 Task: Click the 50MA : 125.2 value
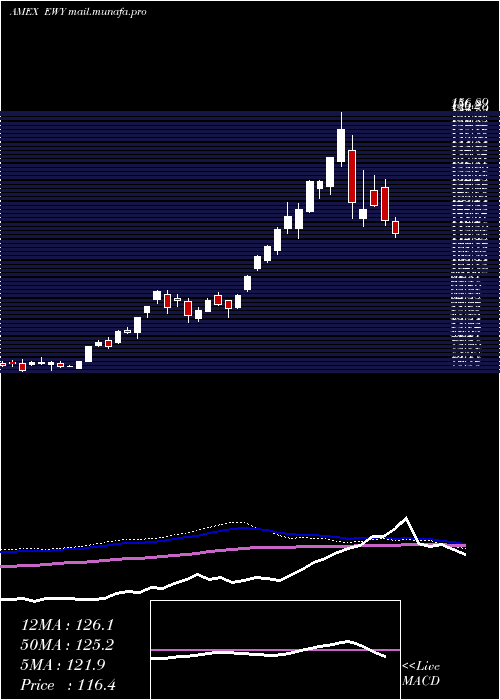(67, 645)
